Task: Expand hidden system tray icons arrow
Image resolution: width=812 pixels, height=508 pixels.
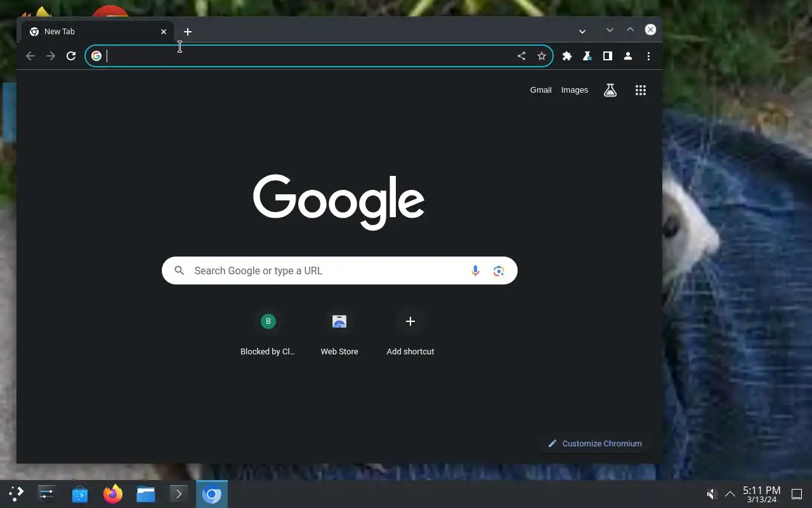Action: (730, 494)
